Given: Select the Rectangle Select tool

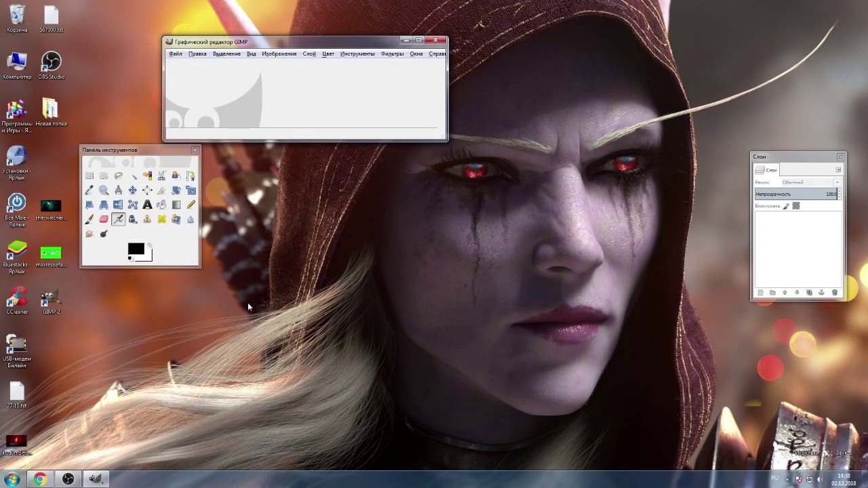Looking at the screenshot, I should coord(90,176).
